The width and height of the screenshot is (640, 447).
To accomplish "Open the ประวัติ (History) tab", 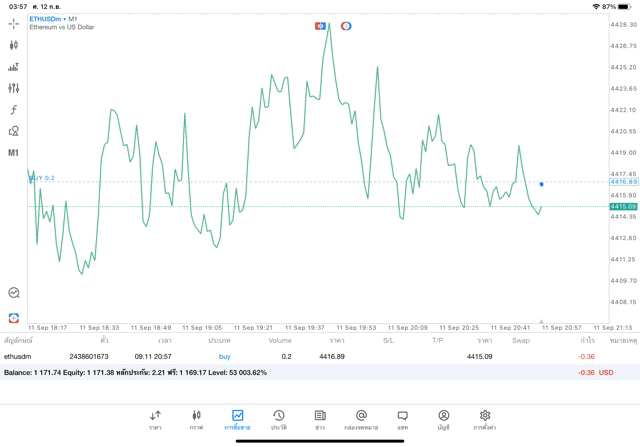I will tap(278, 419).
